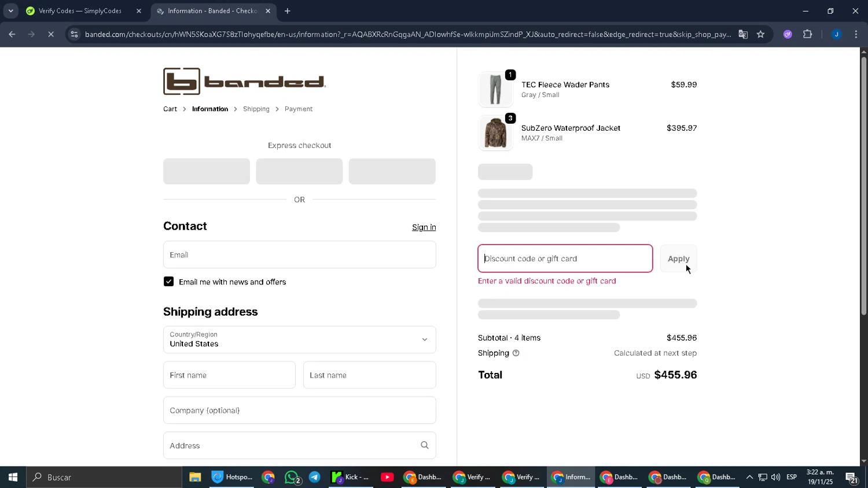Open the Chrome three-dot menu
The height and width of the screenshot is (488, 868).
[x=856, y=34]
